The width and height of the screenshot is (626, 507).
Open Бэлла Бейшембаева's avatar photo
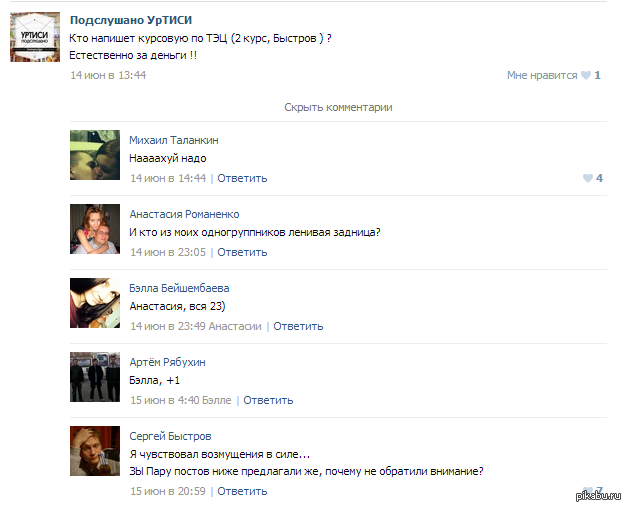[x=95, y=303]
